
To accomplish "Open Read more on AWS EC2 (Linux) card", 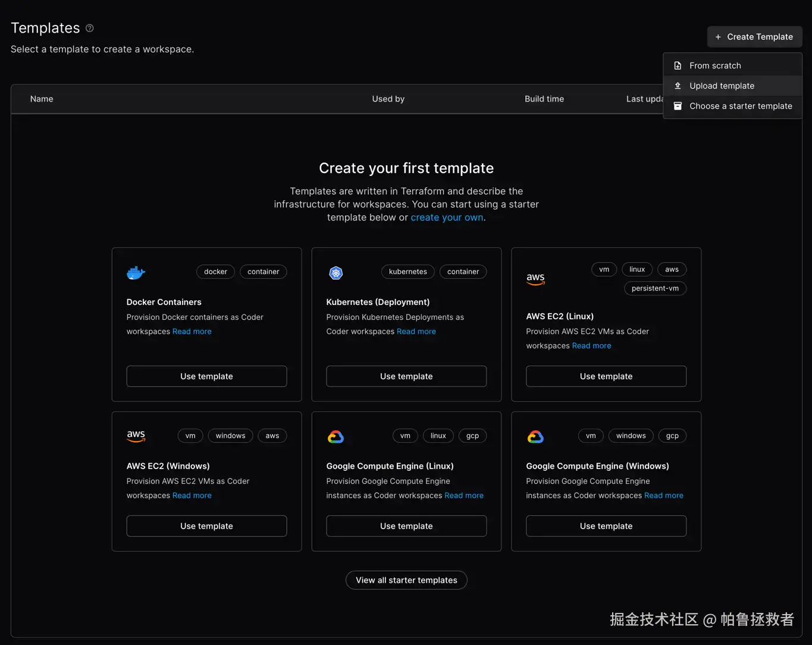I will point(592,346).
